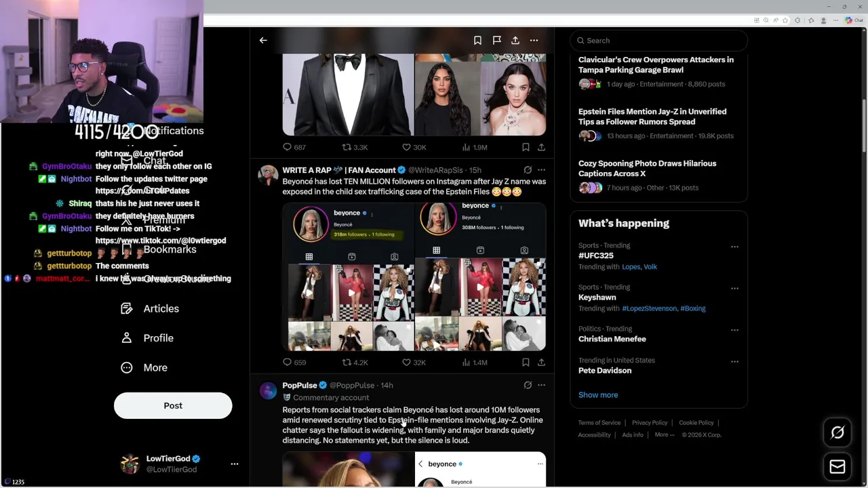Screen dimensions: 868x488
Task: Open Profile in the sidebar
Action: click(x=148, y=338)
